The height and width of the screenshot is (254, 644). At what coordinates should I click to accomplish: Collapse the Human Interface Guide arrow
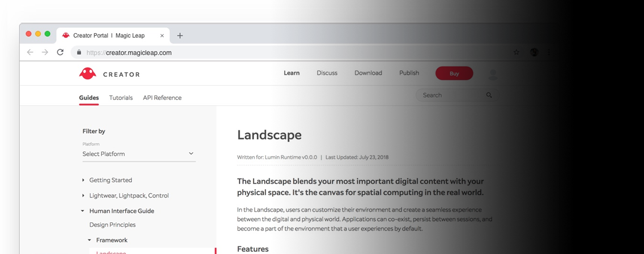click(83, 211)
